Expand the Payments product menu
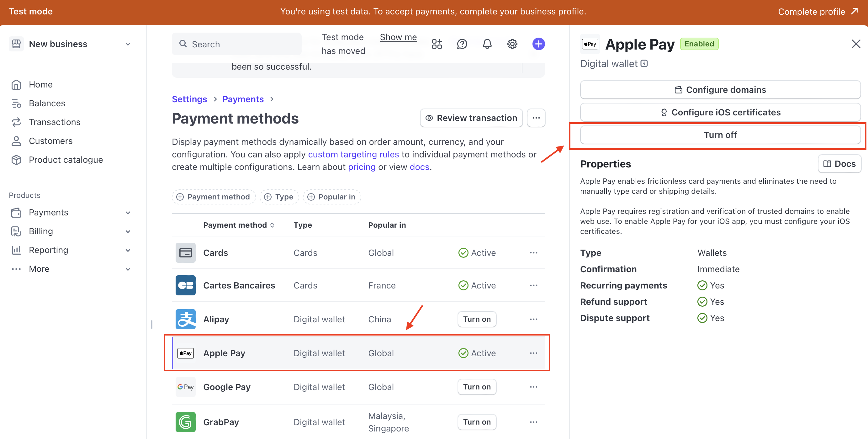The image size is (868, 439). coord(128,213)
